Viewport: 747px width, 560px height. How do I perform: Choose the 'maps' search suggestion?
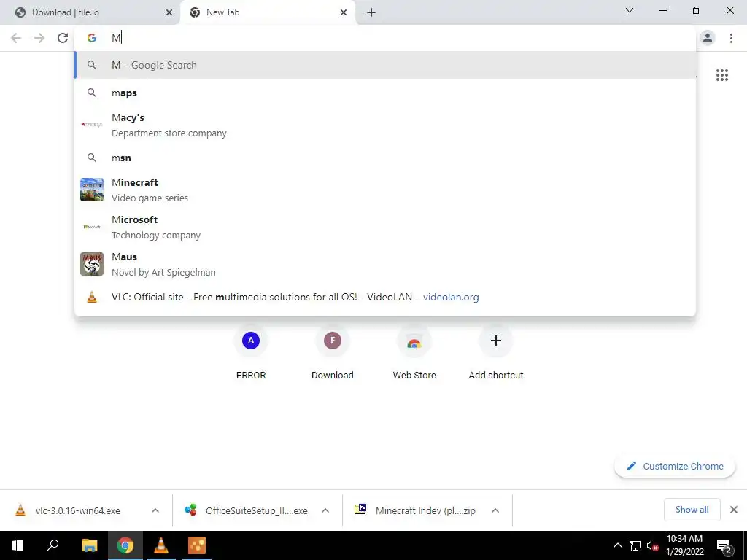click(x=385, y=93)
